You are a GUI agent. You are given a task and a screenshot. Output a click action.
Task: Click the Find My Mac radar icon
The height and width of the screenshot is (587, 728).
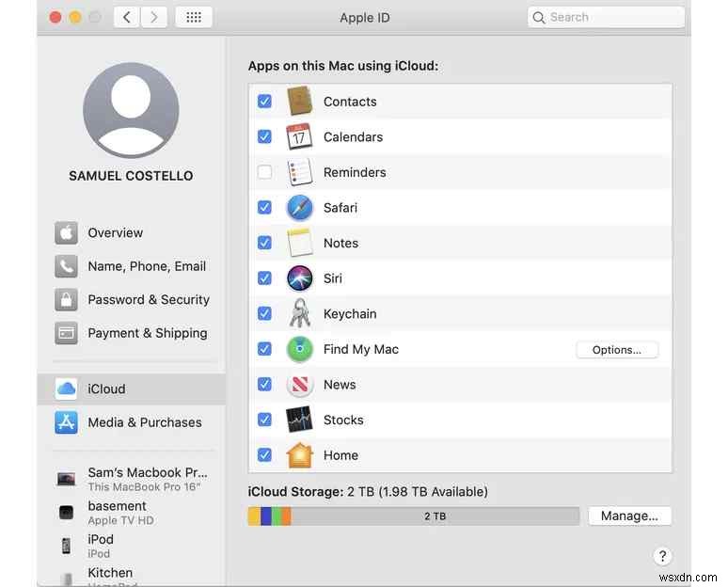click(299, 349)
